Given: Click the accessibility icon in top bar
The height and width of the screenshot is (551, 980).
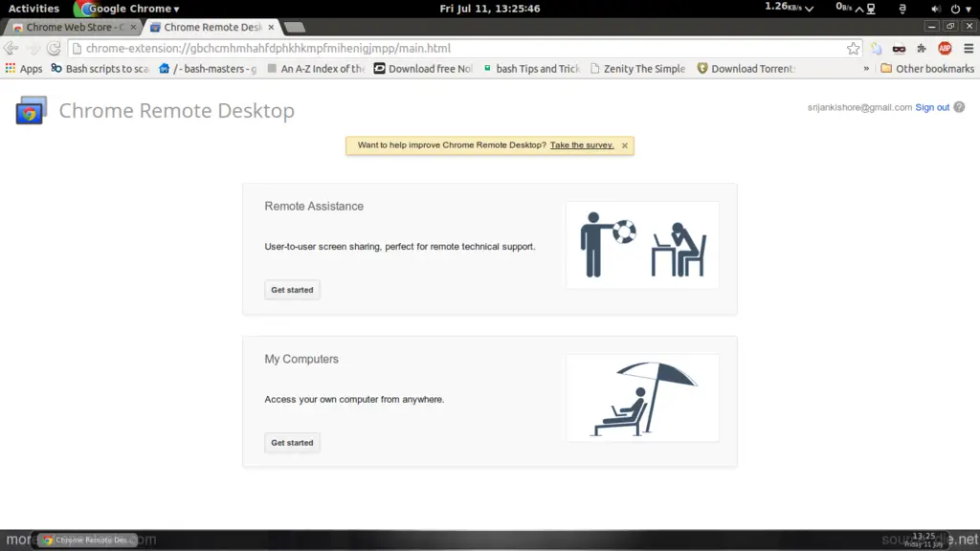Looking at the screenshot, I should (902, 9).
